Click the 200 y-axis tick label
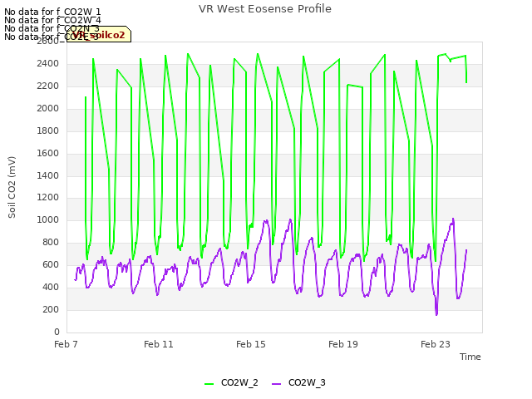This screenshot has width=532, height=399. pyautogui.click(x=51, y=309)
